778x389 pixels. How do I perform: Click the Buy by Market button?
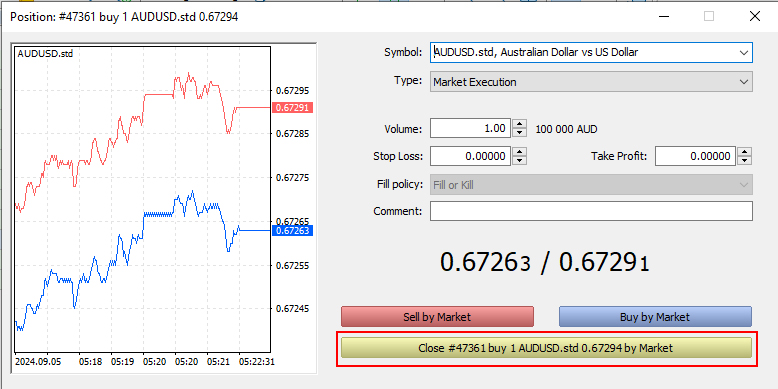pyautogui.click(x=655, y=317)
